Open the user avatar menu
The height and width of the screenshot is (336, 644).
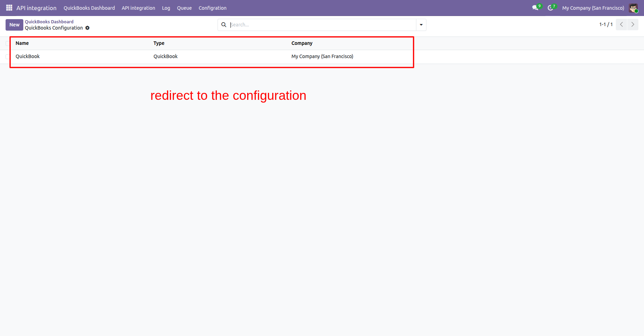point(633,8)
